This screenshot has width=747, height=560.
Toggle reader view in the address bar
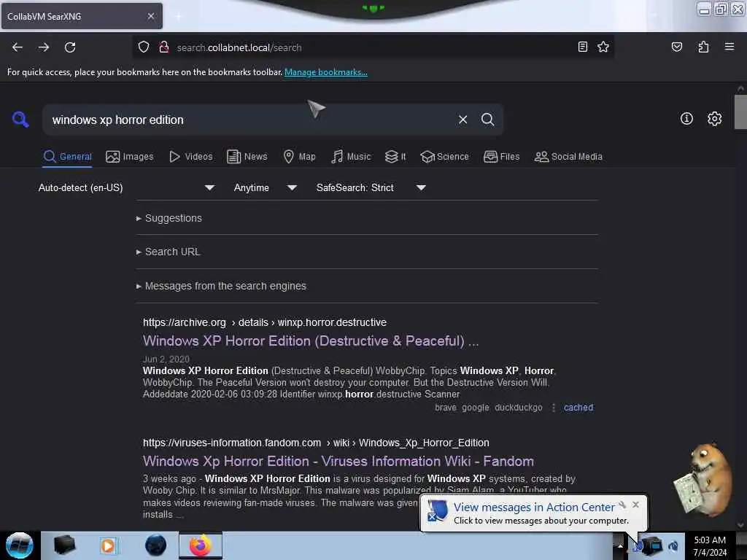pyautogui.click(x=583, y=47)
